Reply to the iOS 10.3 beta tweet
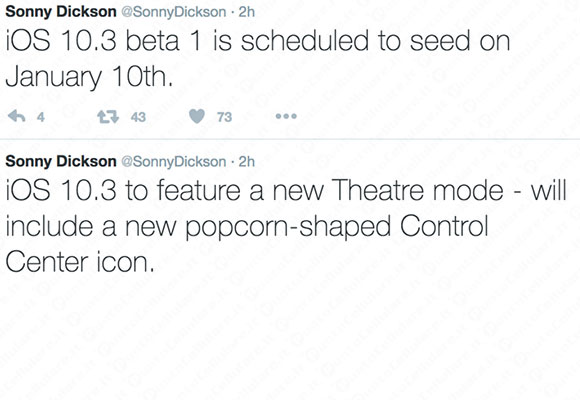 [x=17, y=117]
